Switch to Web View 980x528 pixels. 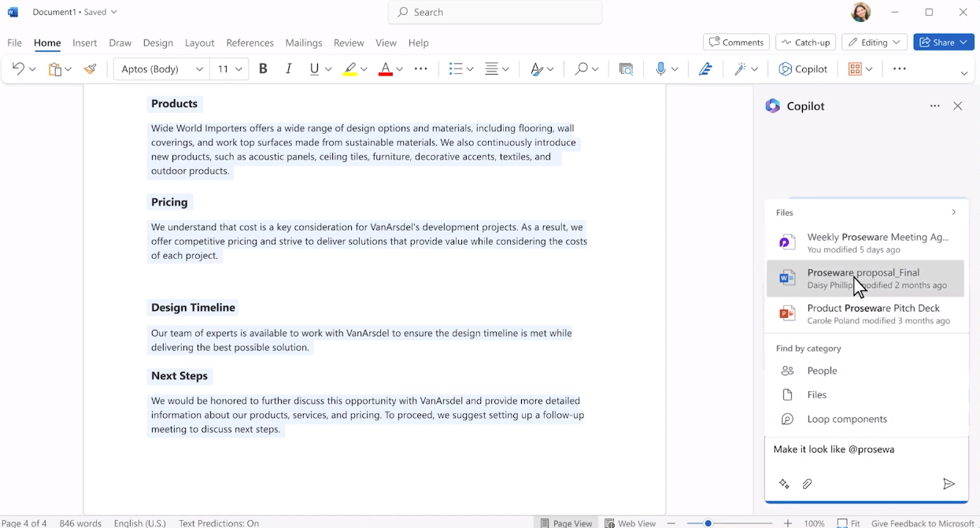click(630, 522)
